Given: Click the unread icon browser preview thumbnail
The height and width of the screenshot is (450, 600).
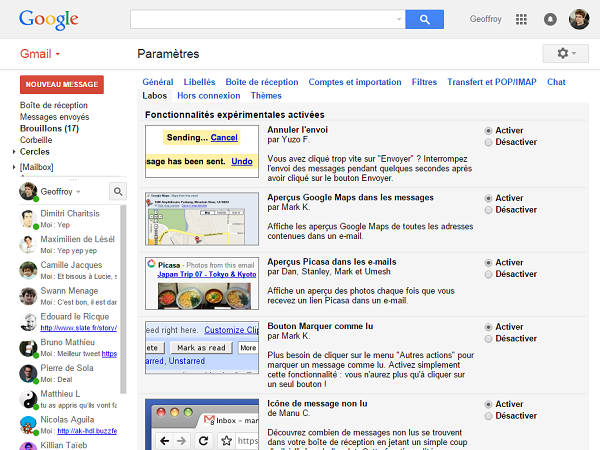Looking at the screenshot, I should (x=202, y=424).
